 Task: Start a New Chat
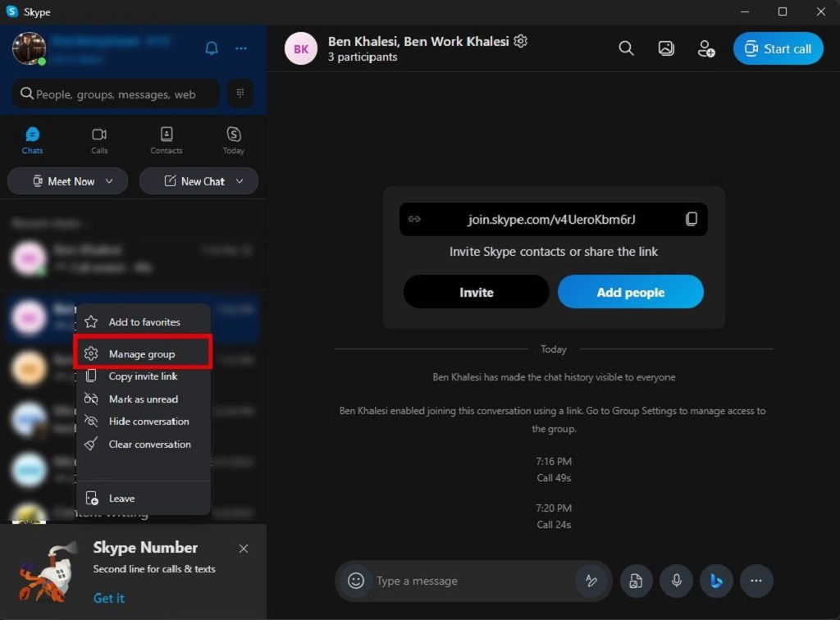pos(199,181)
